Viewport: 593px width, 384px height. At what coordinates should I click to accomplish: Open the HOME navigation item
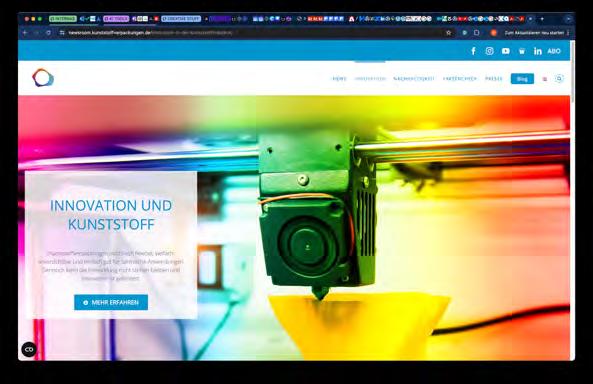coord(339,79)
